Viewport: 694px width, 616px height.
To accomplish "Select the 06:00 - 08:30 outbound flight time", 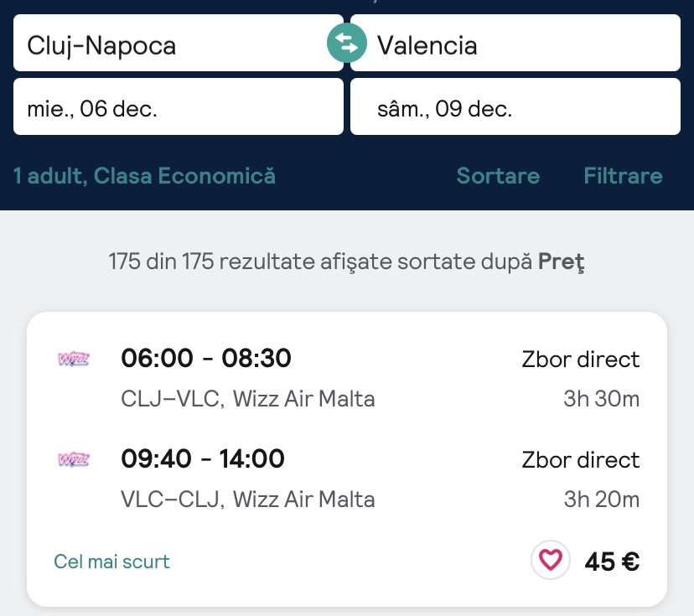I will point(206,359).
